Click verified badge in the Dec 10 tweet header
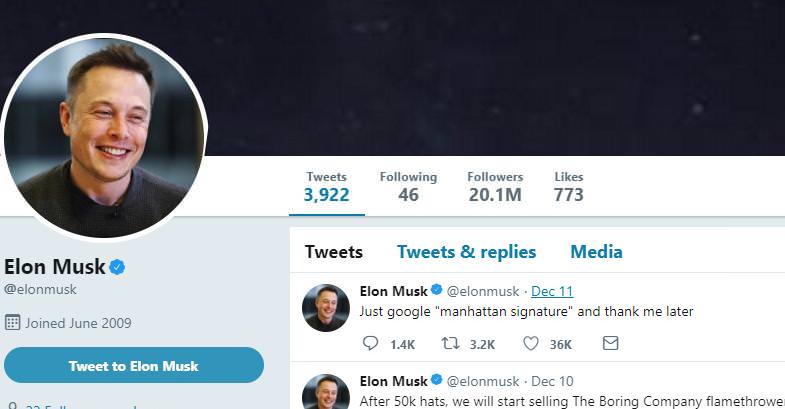This screenshot has height=409, width=785. pos(437,379)
